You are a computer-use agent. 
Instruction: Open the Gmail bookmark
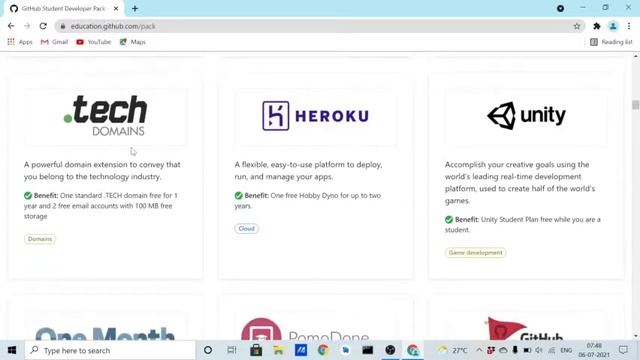coord(54,42)
